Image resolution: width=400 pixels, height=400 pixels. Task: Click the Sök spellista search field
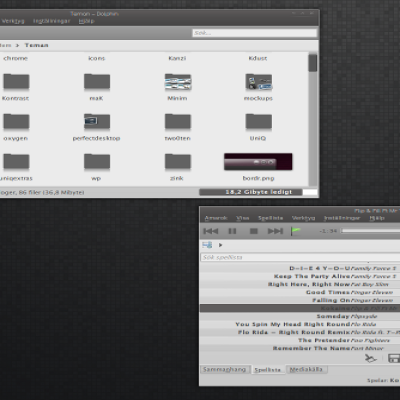(x=300, y=257)
